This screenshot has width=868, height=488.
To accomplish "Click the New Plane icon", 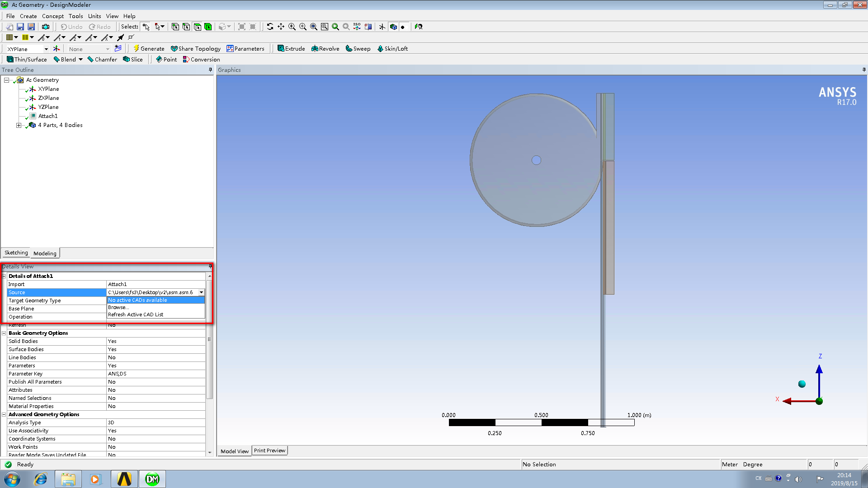I will pyautogui.click(x=57, y=49).
